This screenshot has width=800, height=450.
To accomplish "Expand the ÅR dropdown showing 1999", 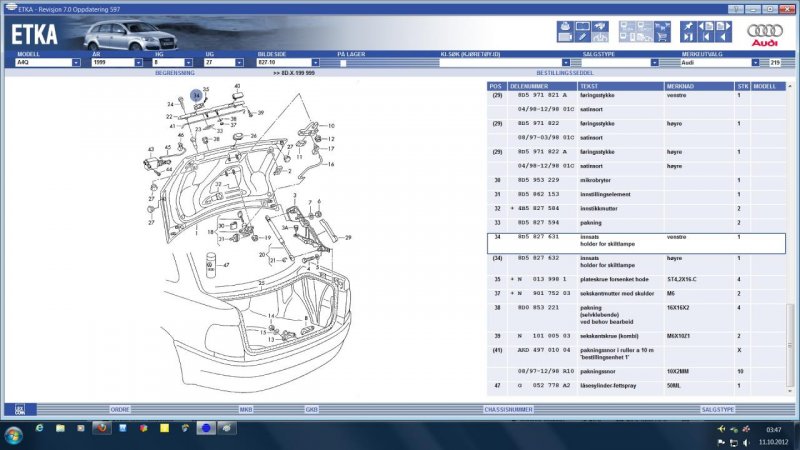I will pyautogui.click(x=137, y=62).
